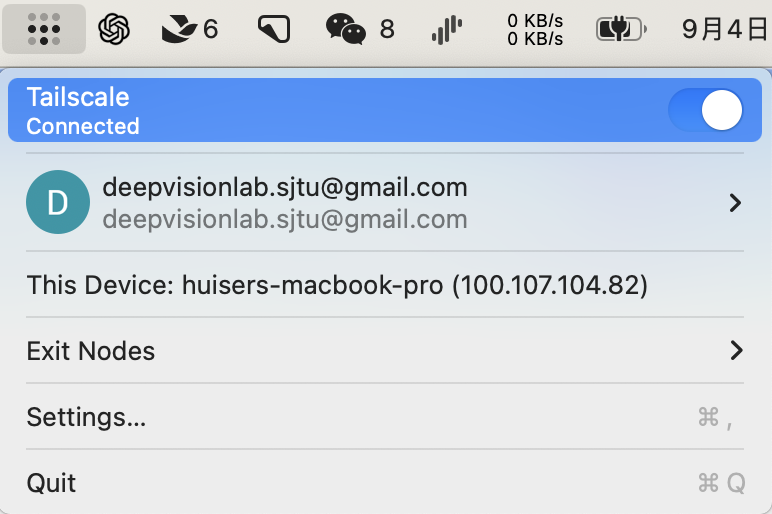Quit Tailscale from the menu
This screenshot has width=772, height=514.
[x=52, y=483]
